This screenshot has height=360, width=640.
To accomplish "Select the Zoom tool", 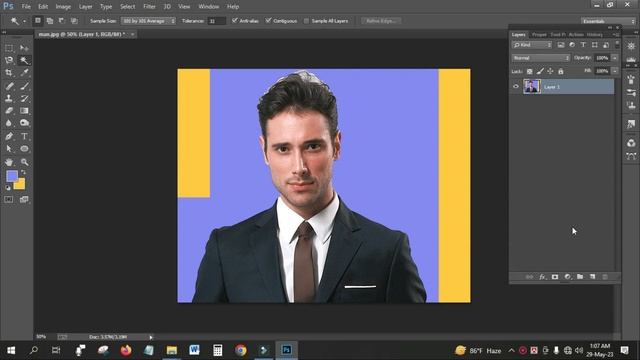I will point(24,162).
